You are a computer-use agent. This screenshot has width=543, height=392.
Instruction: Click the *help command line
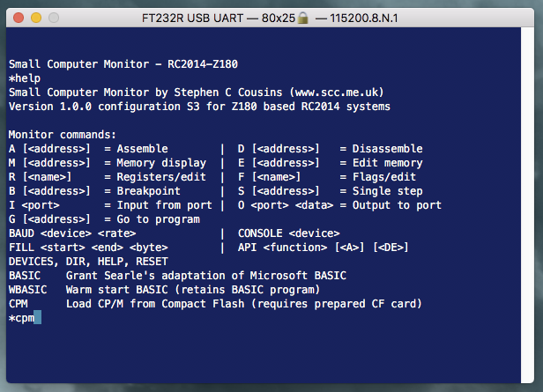pyautogui.click(x=26, y=78)
